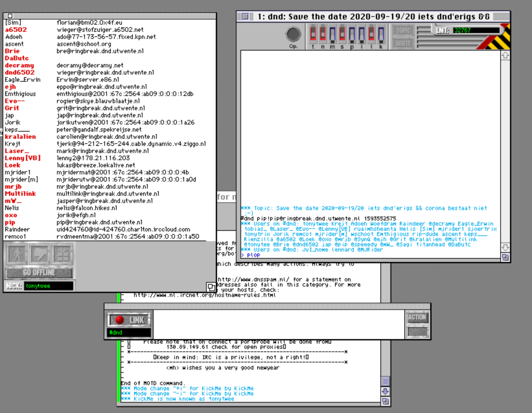532x413 pixels.
Task: Click the arrow icon in userlist panel
Action: pos(40,254)
